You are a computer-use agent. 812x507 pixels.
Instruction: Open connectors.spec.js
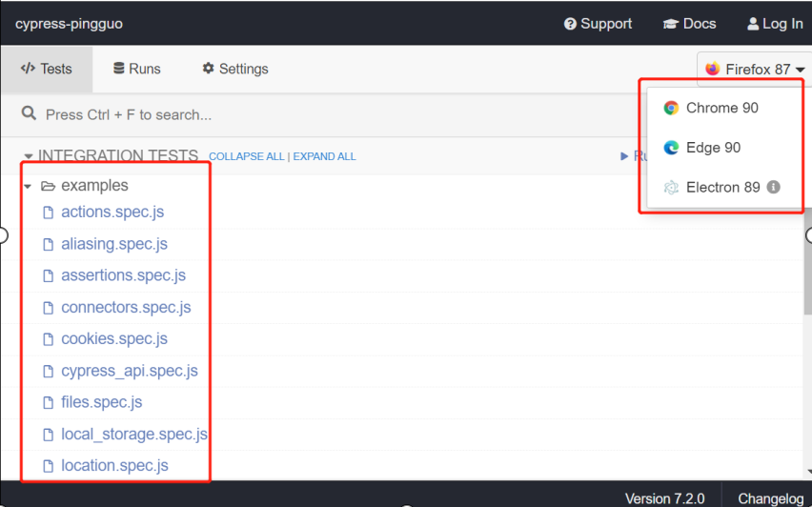126,307
